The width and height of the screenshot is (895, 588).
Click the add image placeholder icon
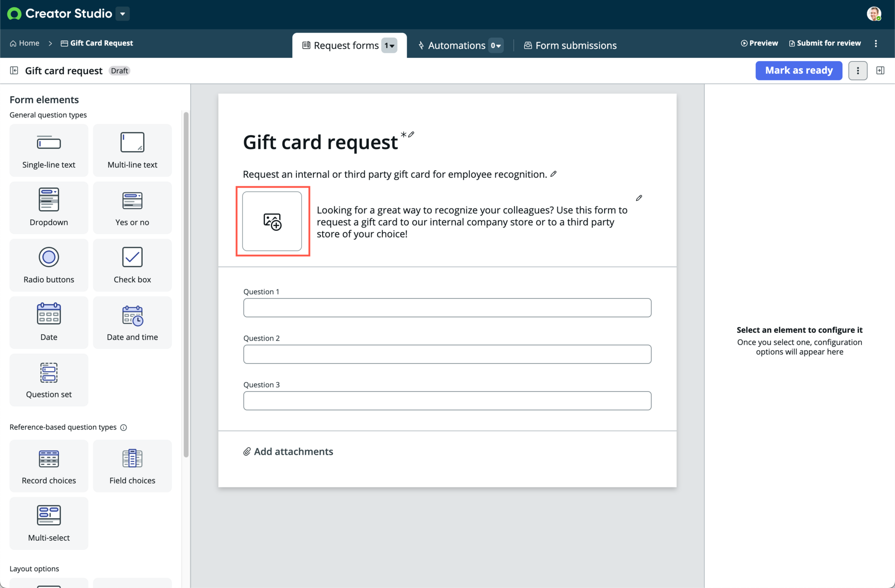[272, 221]
